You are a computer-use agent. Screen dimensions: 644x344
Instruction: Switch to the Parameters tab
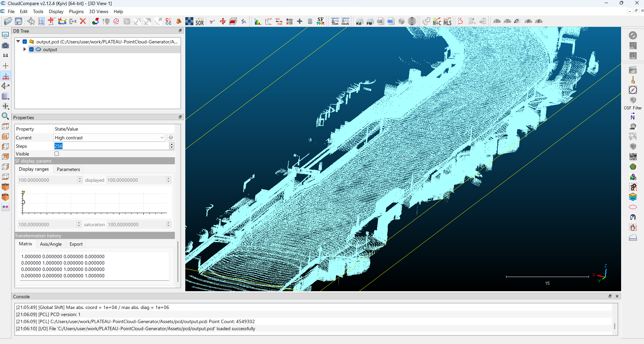click(x=68, y=169)
